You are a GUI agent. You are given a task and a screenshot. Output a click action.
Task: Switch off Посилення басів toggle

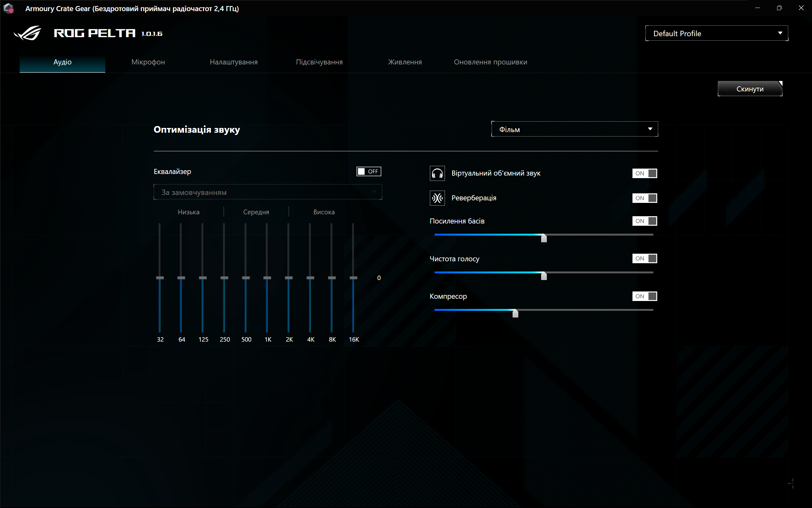click(645, 221)
